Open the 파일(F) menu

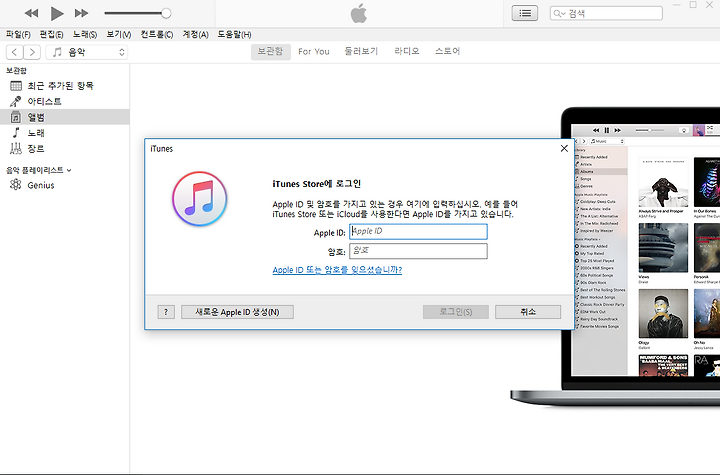18,34
